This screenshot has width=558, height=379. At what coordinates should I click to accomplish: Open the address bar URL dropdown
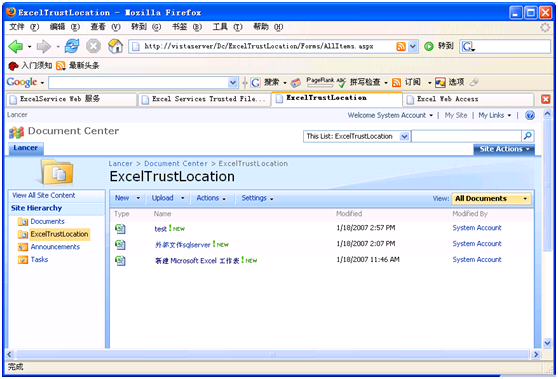point(412,47)
